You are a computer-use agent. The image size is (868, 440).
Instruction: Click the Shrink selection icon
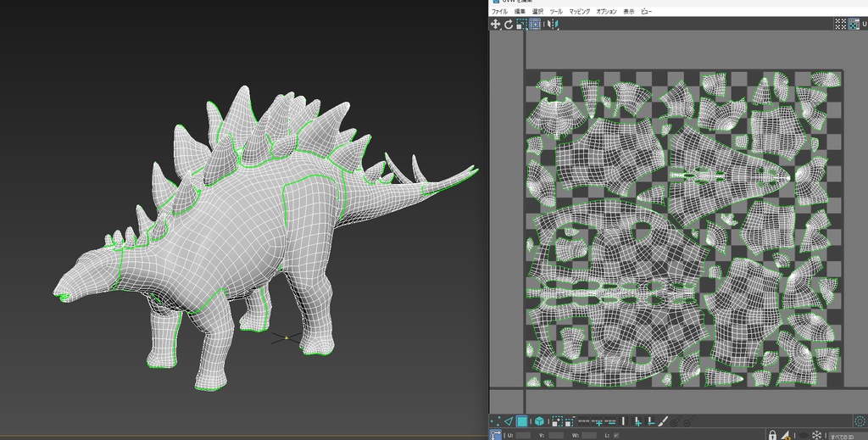570,421
